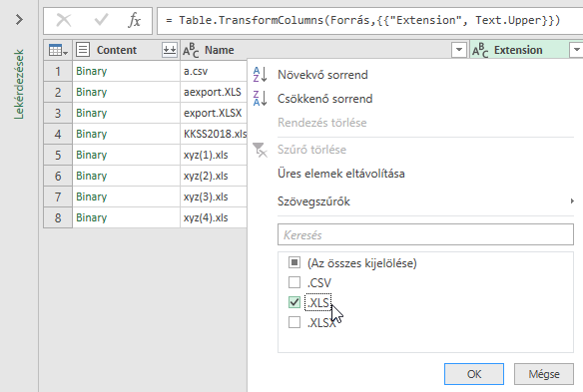Click Binary link in row 6
The height and width of the screenshot is (392, 583).
click(x=92, y=176)
